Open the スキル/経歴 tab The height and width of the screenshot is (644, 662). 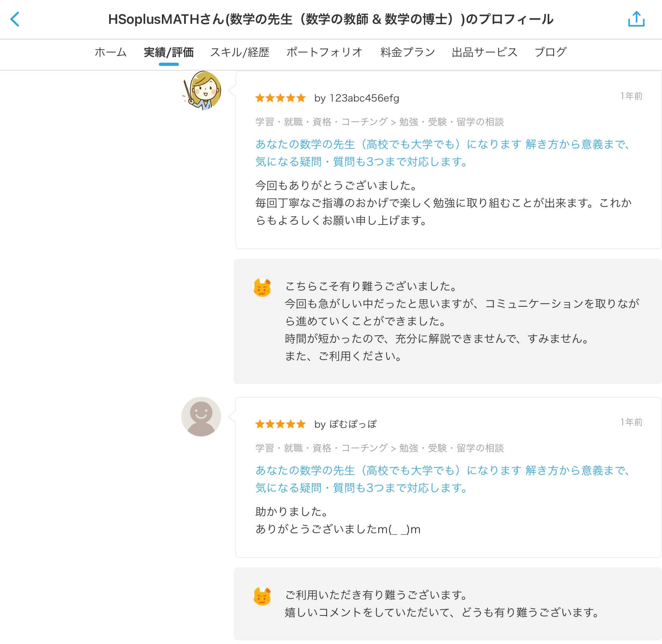coord(240,52)
